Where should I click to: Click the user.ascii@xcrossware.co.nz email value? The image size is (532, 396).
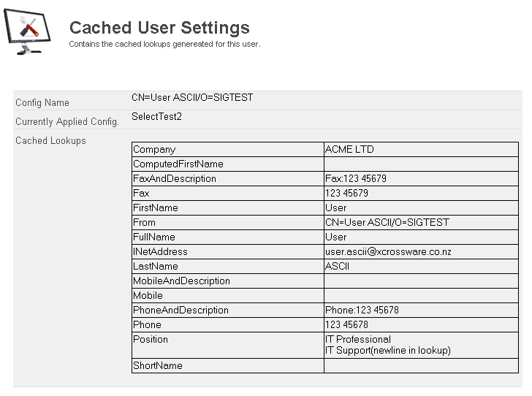coord(388,252)
